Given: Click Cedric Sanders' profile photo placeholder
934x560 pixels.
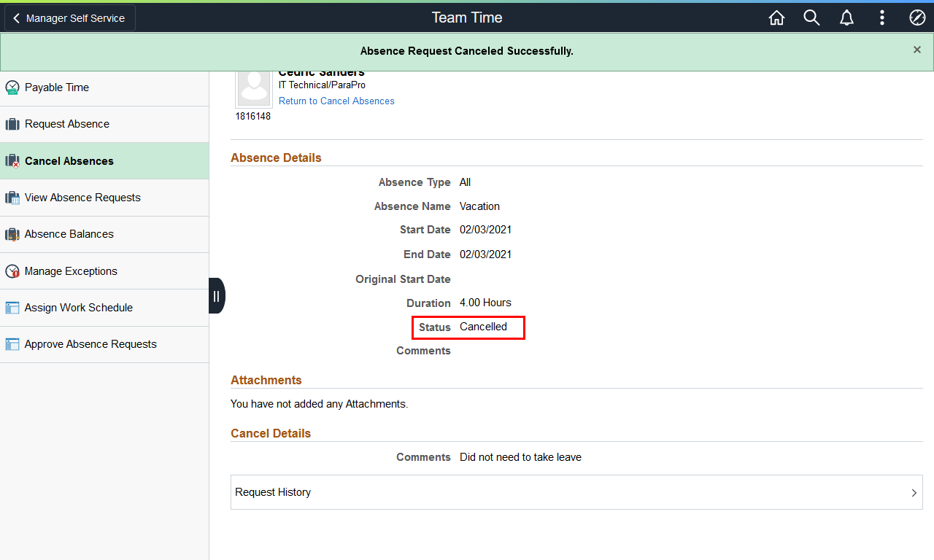Looking at the screenshot, I should point(254,88).
